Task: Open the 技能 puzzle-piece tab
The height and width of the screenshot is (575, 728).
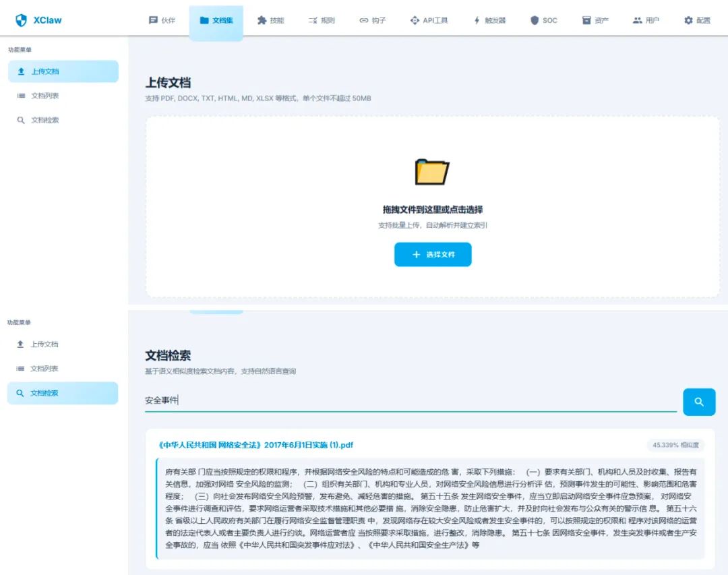Action: [x=271, y=20]
